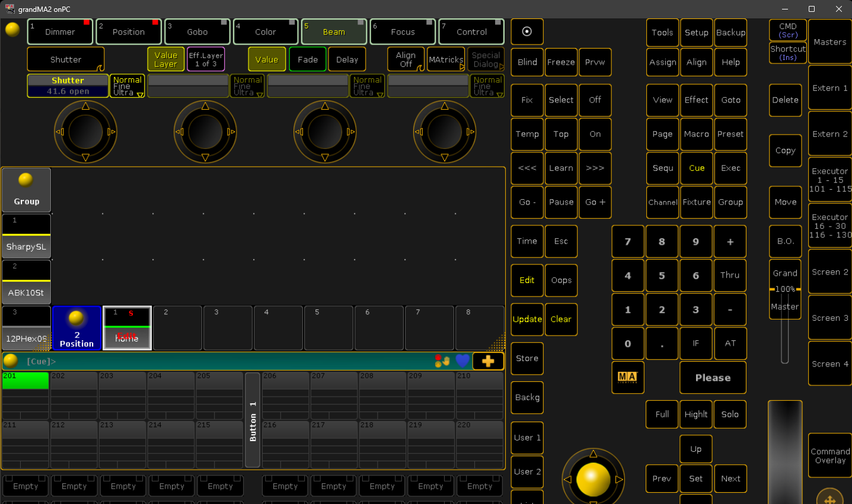
Task: Switch to the Focus preset type tab
Action: 403,31
